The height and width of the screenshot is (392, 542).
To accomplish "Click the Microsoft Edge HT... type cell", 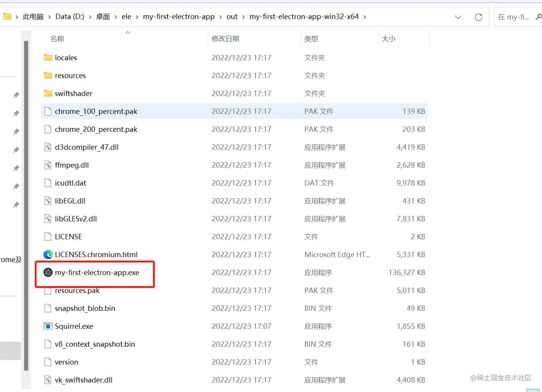I will pyautogui.click(x=337, y=254).
